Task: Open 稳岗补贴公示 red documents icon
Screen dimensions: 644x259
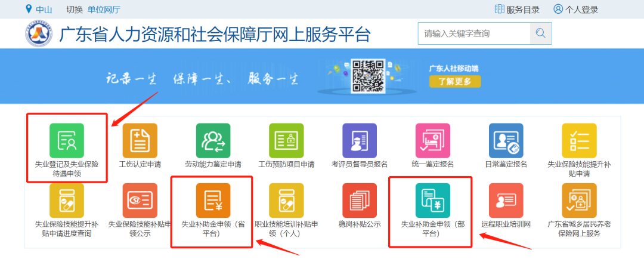Action: click(360, 201)
